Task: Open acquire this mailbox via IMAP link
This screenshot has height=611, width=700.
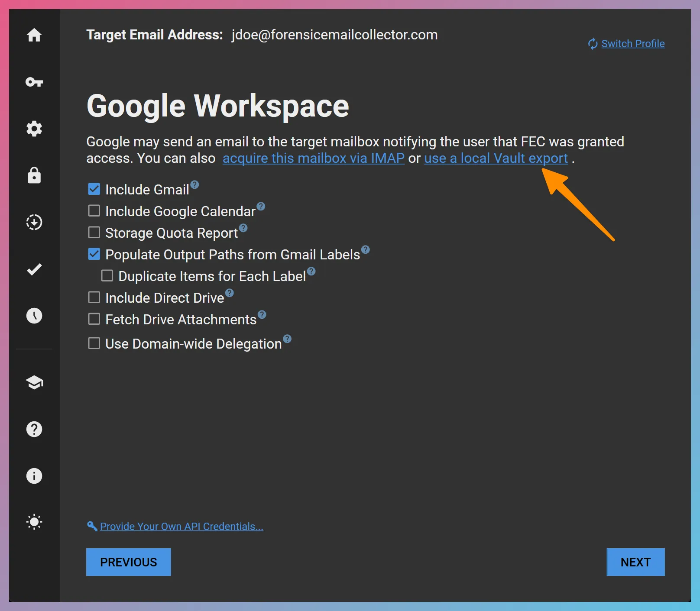Action: [313, 158]
